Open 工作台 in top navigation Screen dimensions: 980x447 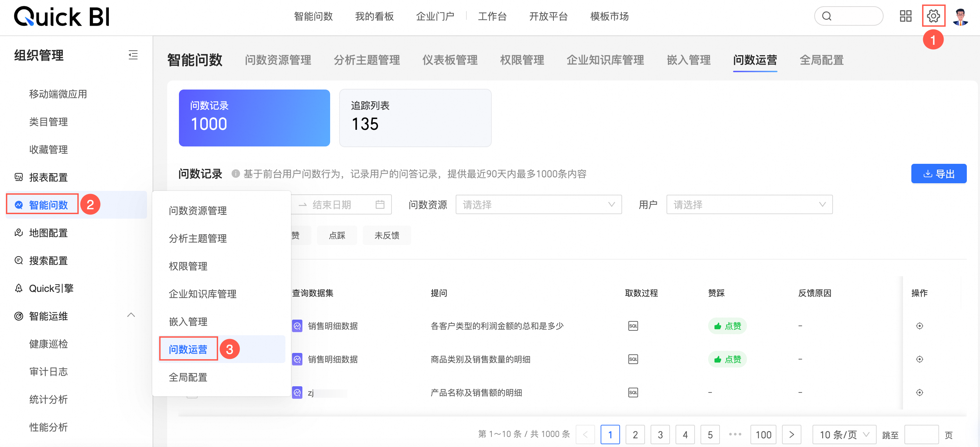tap(492, 16)
